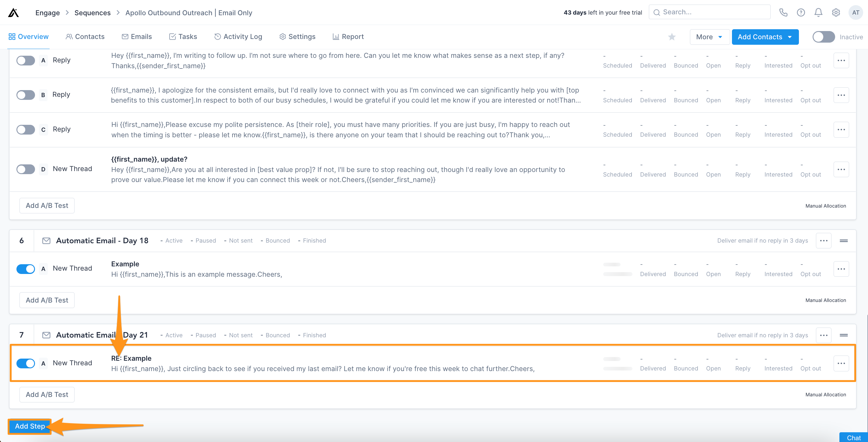Click Manual Allocation under Day 21 step
The image size is (868, 442).
[x=825, y=395]
